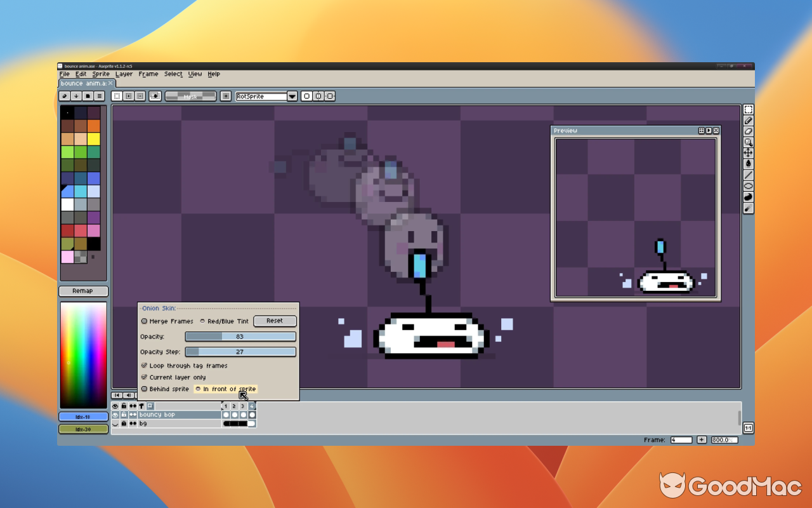Click Reset in the Onion Skin dialog

274,321
